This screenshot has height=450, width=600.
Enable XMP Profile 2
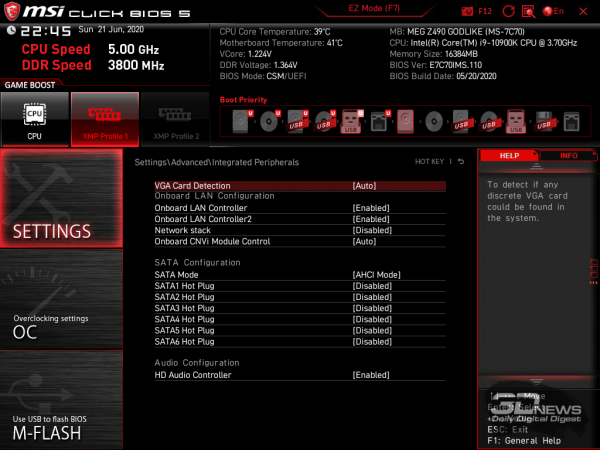[x=174, y=119]
